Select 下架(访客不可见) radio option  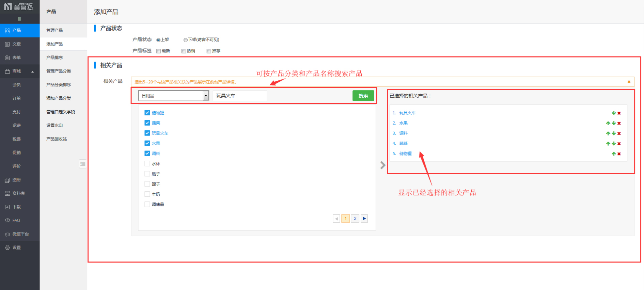point(186,40)
